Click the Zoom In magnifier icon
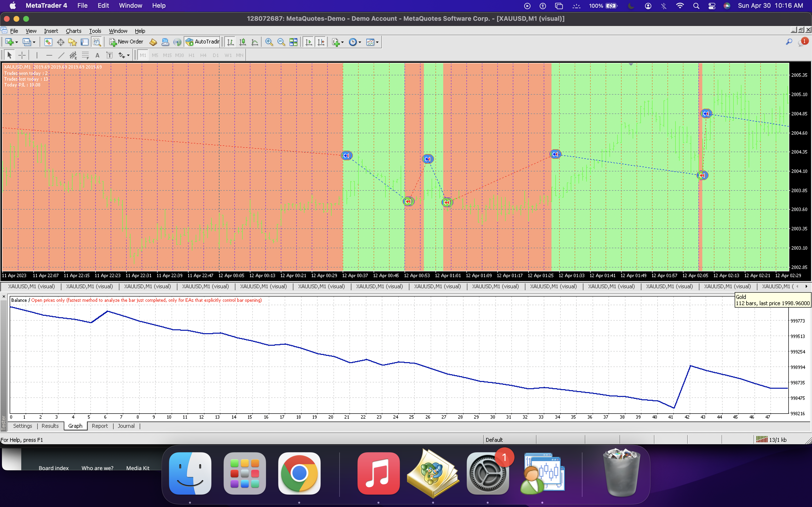812x507 pixels. 269,42
